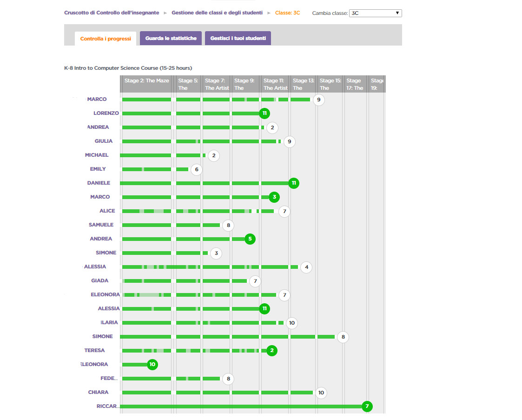
Task: Click Simone's long progress bar to level 8
Action: click(x=228, y=336)
